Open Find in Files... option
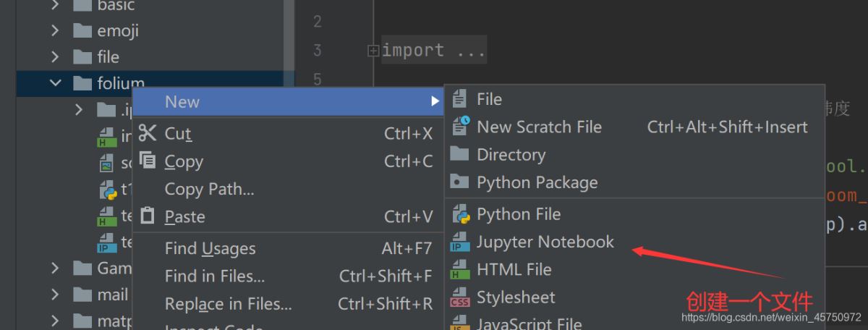The height and width of the screenshot is (330, 868). coord(214,276)
